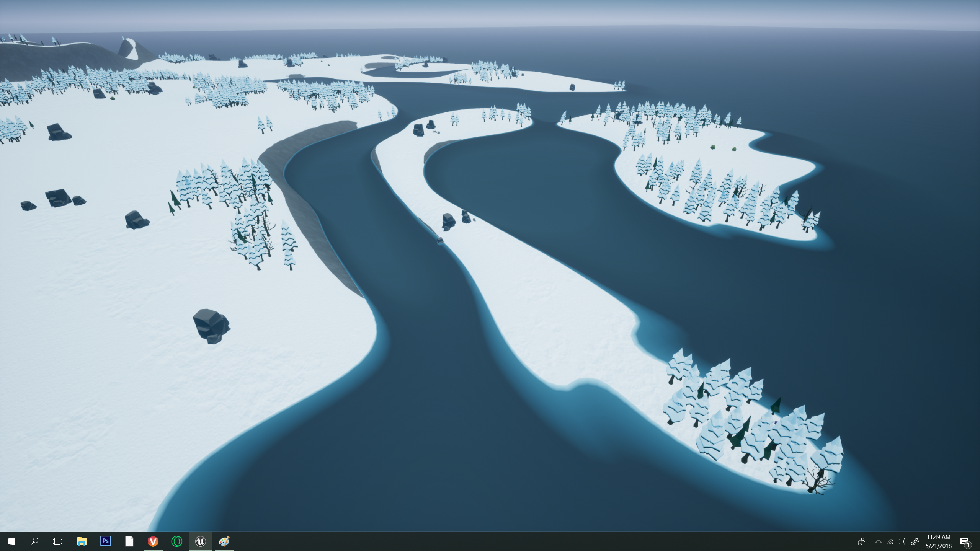Open the People tray icon
The image size is (980, 551).
[x=861, y=541]
